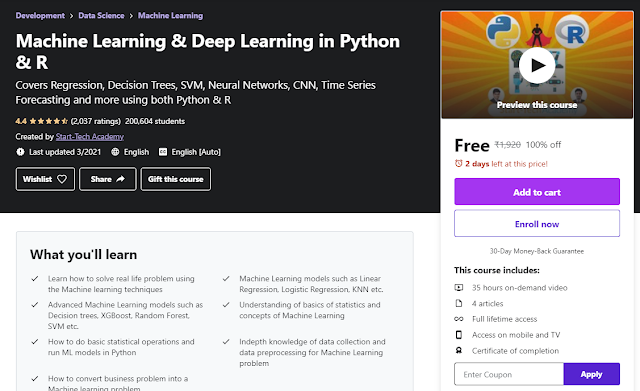The width and height of the screenshot is (640, 391).
Task: Click Full lifetime access text
Action: (x=504, y=319)
